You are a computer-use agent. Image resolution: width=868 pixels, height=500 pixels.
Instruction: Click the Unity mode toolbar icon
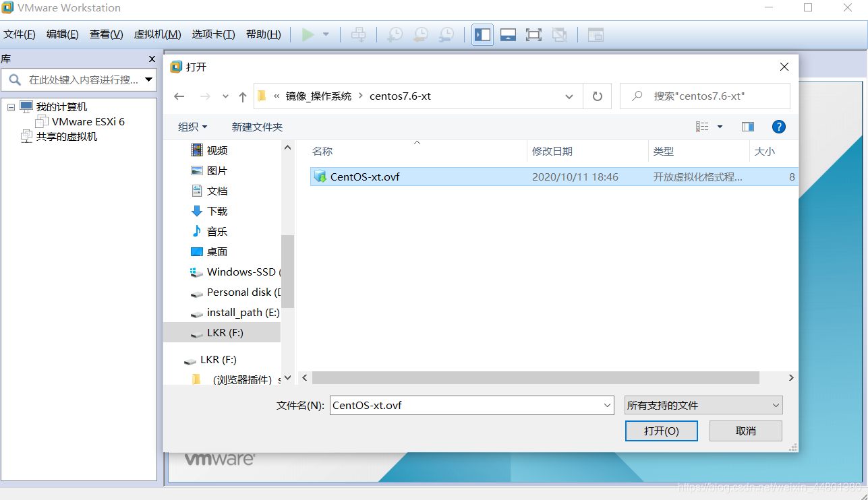[559, 34]
